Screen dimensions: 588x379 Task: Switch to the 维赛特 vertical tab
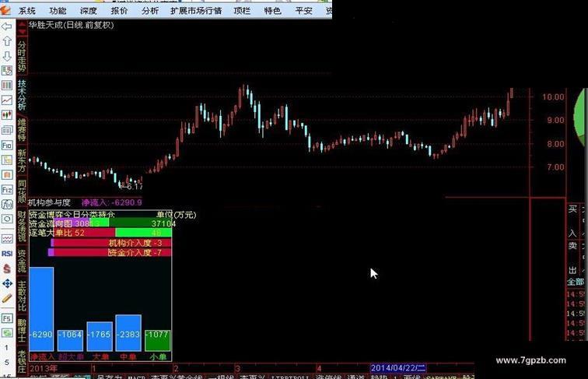22,129
